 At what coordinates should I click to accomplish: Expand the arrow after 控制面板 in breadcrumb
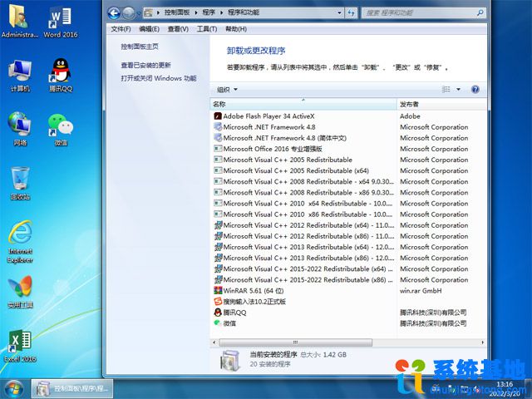[196, 13]
